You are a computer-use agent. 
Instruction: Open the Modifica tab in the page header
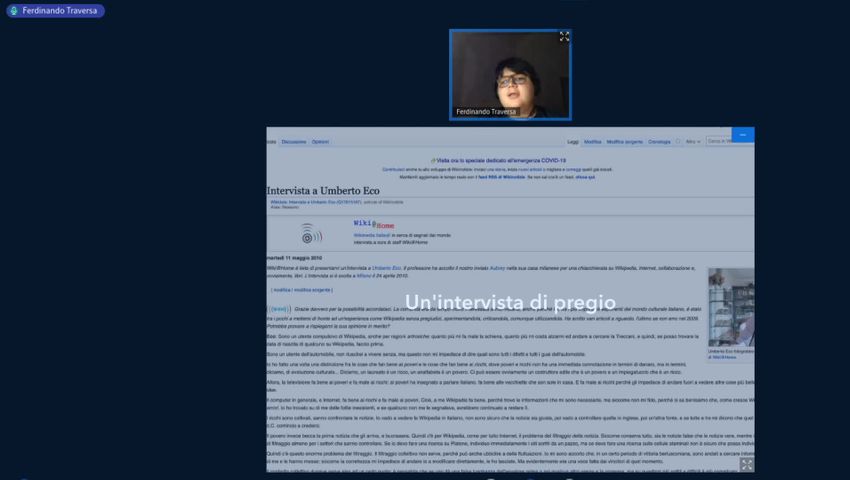click(x=593, y=142)
